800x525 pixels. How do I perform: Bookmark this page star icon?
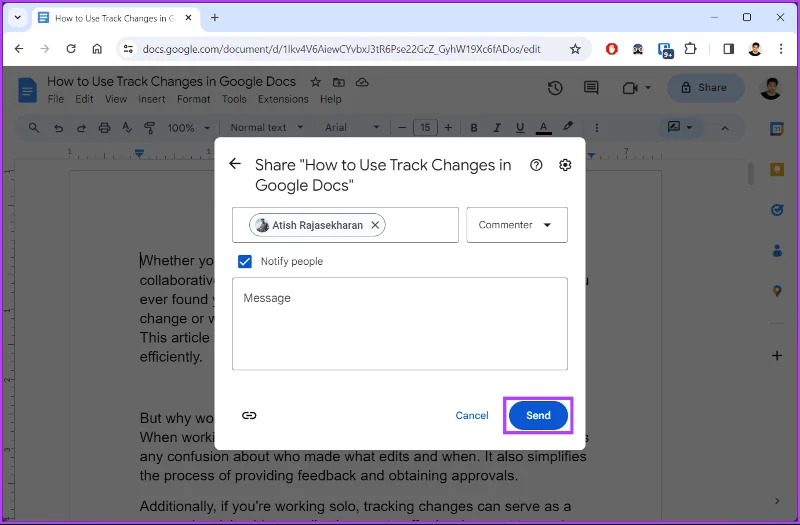pos(575,49)
